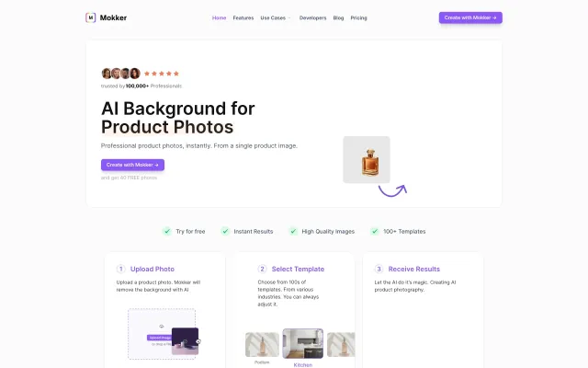The width and height of the screenshot is (588, 368).
Task: Go to the Pricing page
Action: click(x=359, y=17)
